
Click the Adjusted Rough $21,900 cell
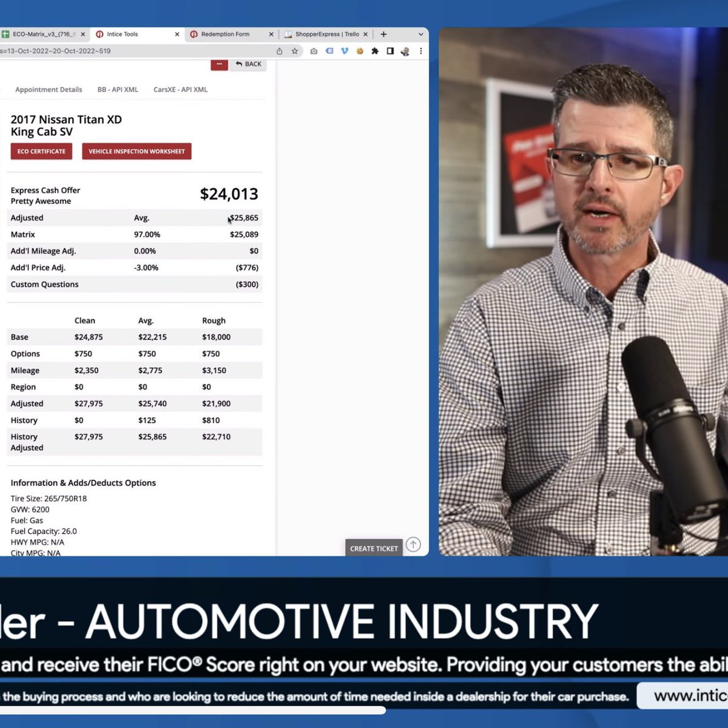(216, 403)
